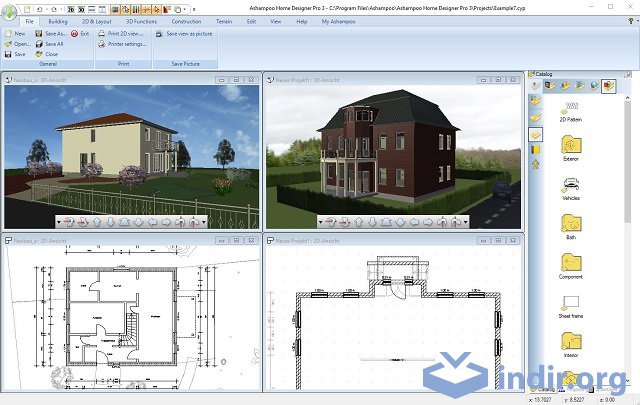Toggle the highlighted vertical-bars quick access button

(x=136, y=9)
